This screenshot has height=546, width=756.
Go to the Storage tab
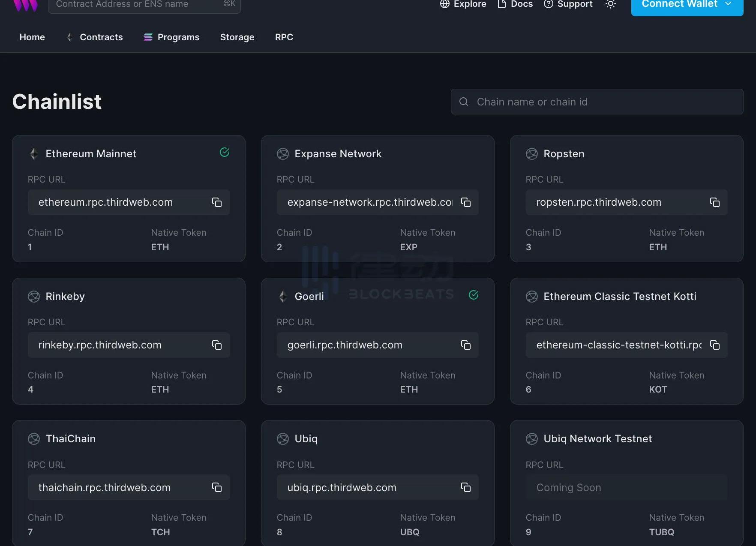[237, 37]
